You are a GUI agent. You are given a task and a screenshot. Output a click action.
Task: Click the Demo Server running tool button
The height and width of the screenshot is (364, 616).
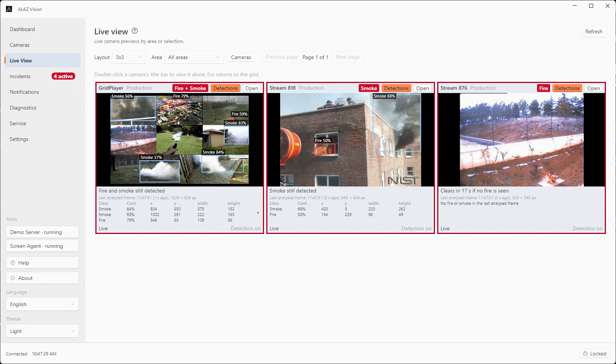click(42, 232)
